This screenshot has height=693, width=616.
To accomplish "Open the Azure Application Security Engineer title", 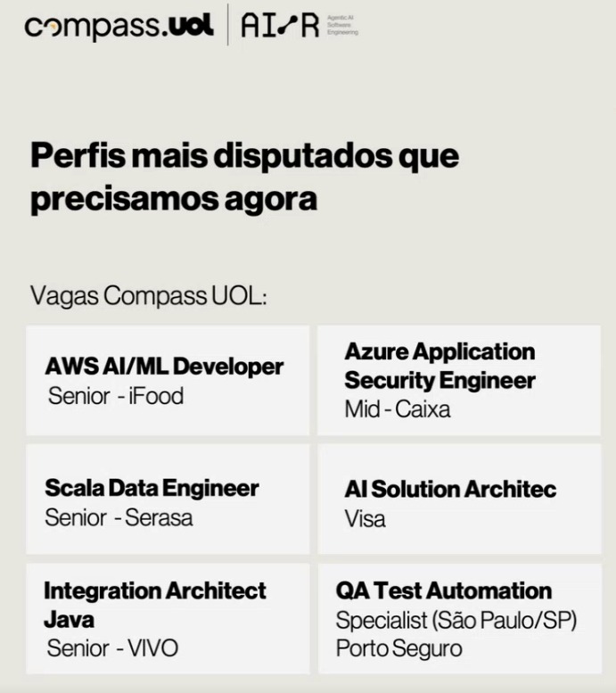I will pos(439,366).
